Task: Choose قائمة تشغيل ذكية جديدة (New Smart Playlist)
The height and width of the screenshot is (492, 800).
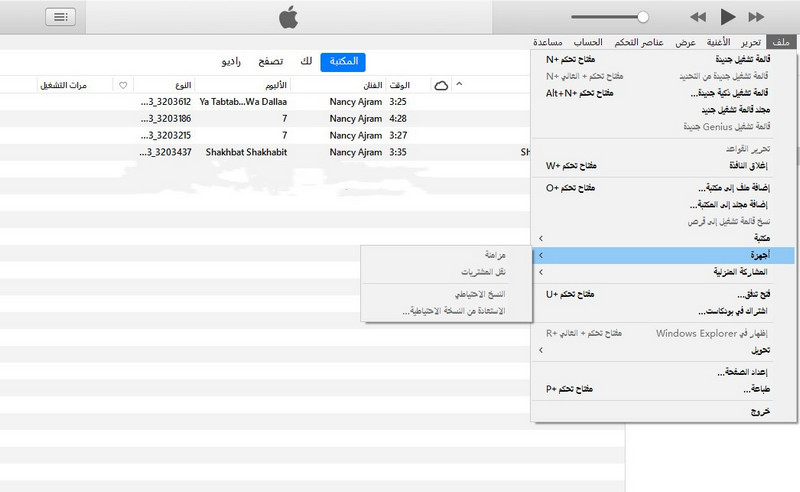Action: click(663, 93)
